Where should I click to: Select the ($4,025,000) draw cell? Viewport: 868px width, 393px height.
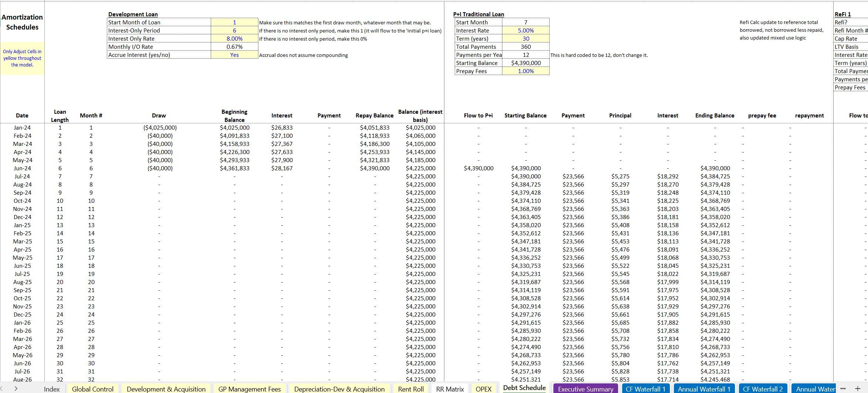pos(160,128)
